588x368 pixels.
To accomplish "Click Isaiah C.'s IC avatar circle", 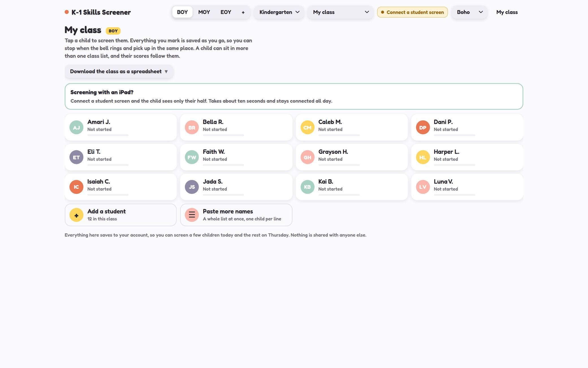I will point(76,187).
